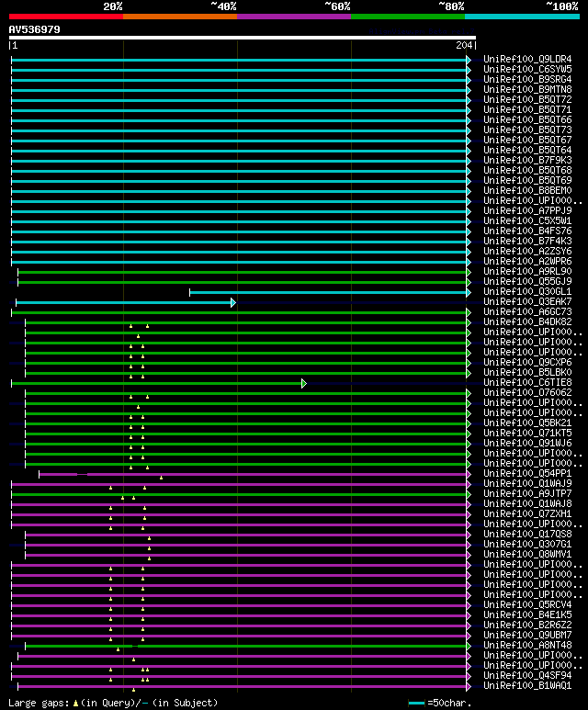
Task: Select label UniRef100_Q55GJ9
Action: click(x=527, y=282)
